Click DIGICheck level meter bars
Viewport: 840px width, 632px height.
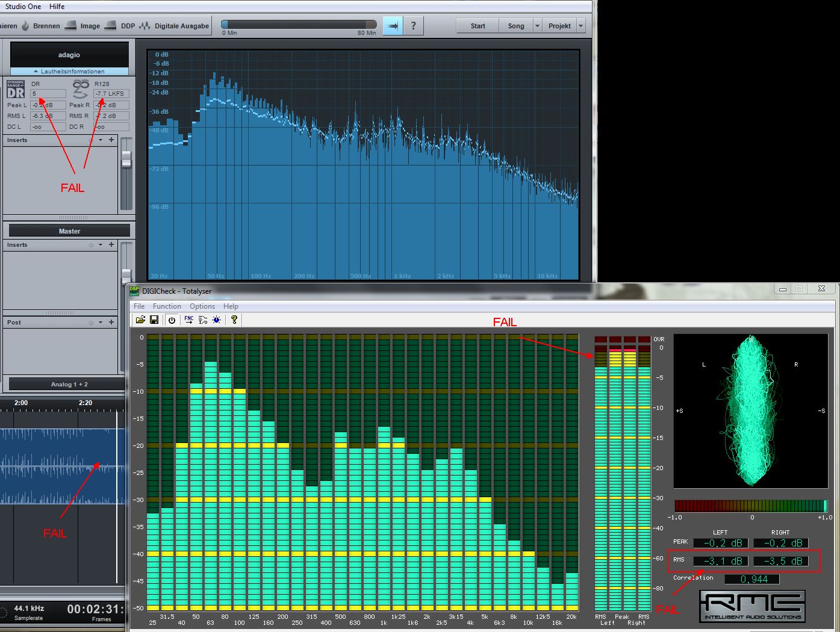tap(623, 474)
